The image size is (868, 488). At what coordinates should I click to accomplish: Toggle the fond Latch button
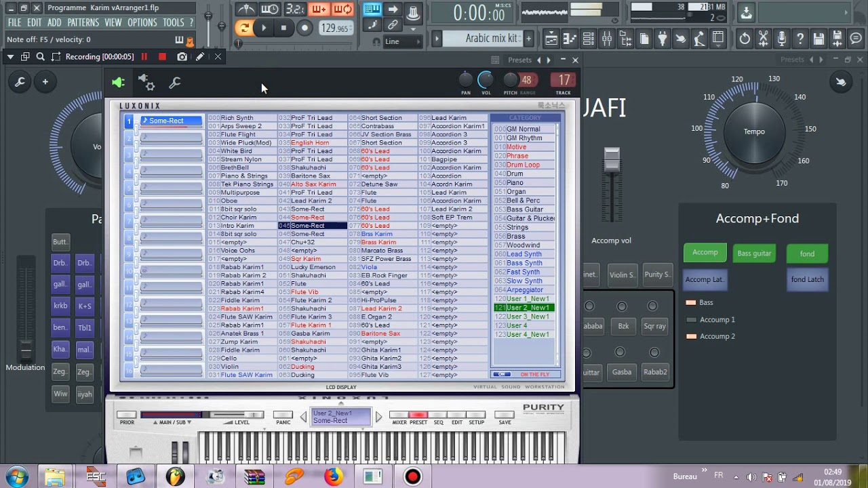pyautogui.click(x=807, y=279)
